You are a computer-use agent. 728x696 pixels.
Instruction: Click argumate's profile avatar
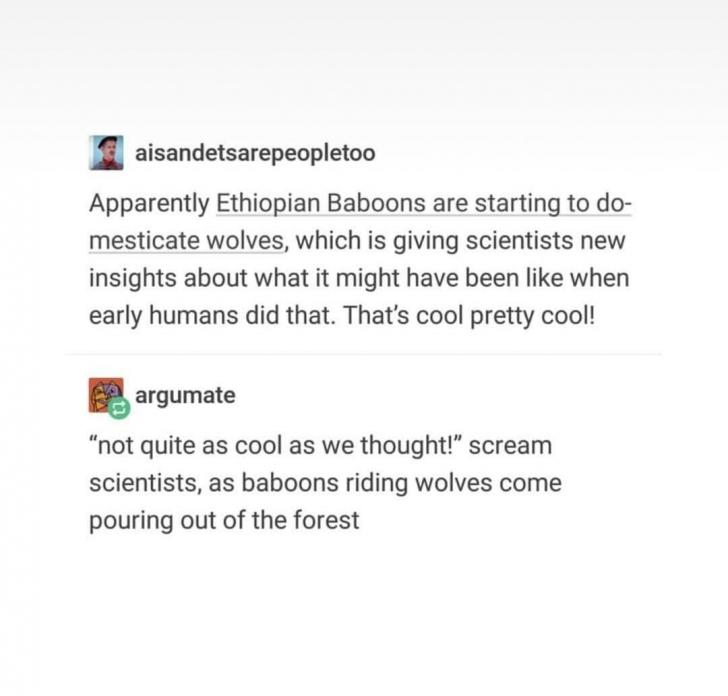click(x=105, y=396)
